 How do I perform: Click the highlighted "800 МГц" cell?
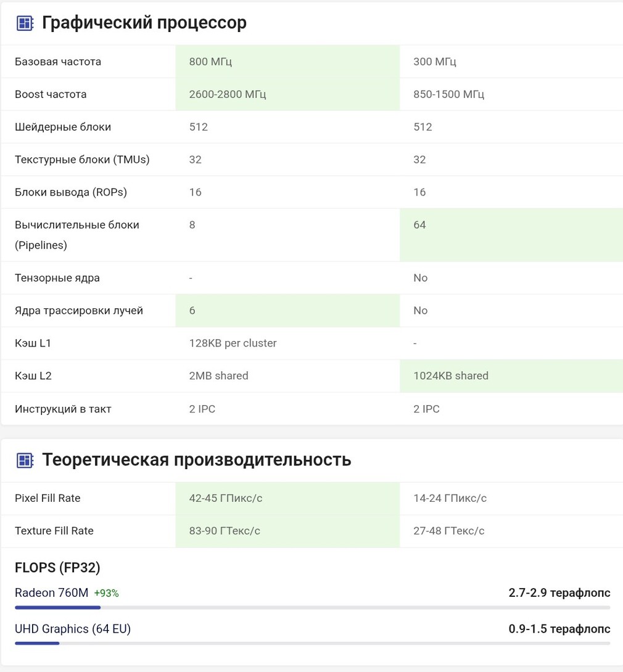[211, 62]
